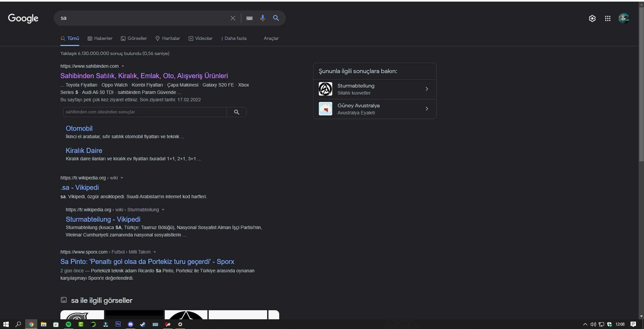Screen dimensions: 644x329
Task: Click the 'Şununla ilgili sonuçlara bakın:' heading
Action: click(x=358, y=71)
